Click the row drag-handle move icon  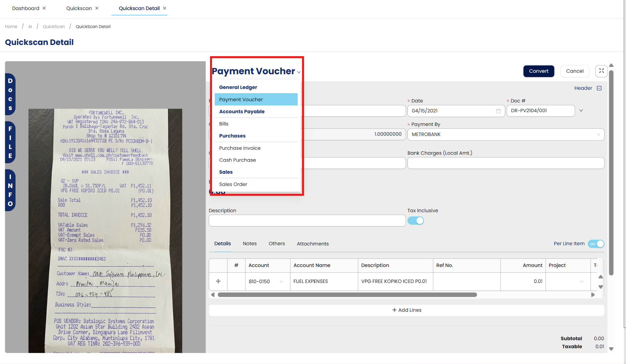coord(218,281)
